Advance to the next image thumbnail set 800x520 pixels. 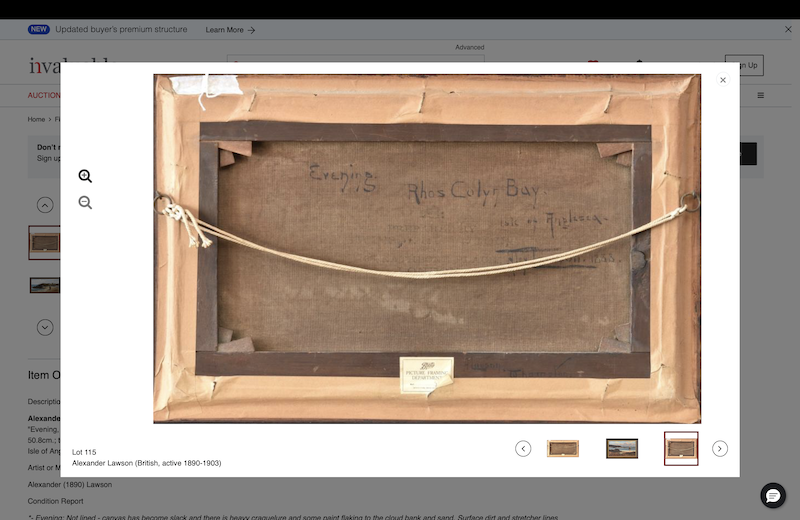click(720, 449)
